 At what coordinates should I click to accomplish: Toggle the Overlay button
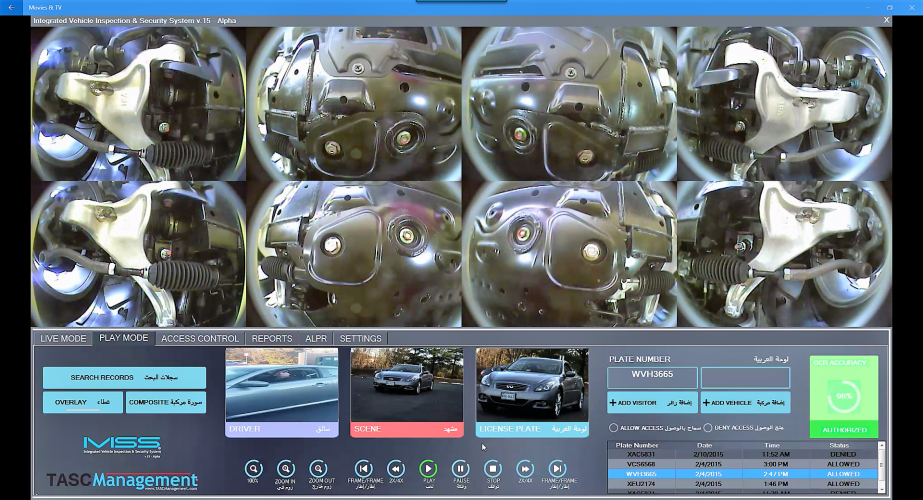point(82,402)
